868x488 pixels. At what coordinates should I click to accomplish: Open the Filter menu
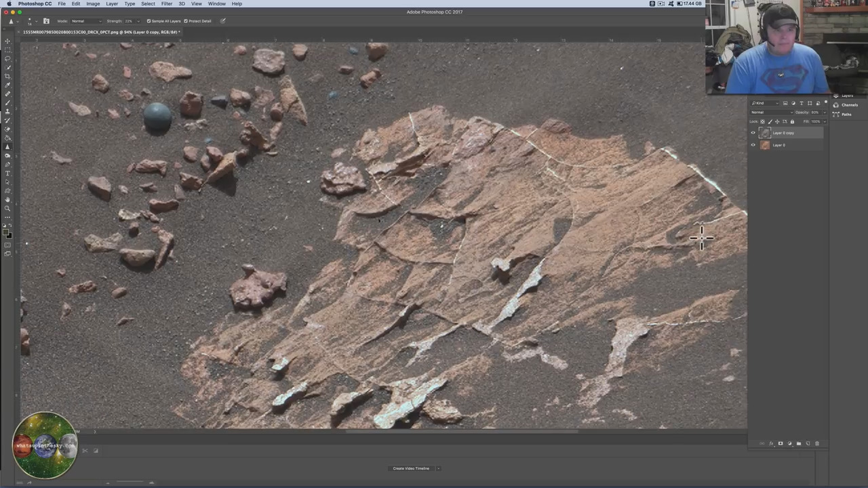point(166,4)
